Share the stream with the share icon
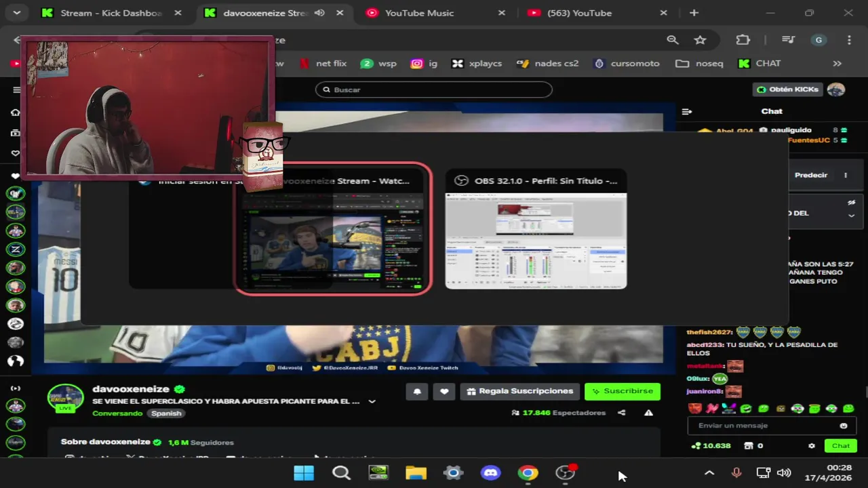Viewport: 868px width, 488px height. click(621, 413)
